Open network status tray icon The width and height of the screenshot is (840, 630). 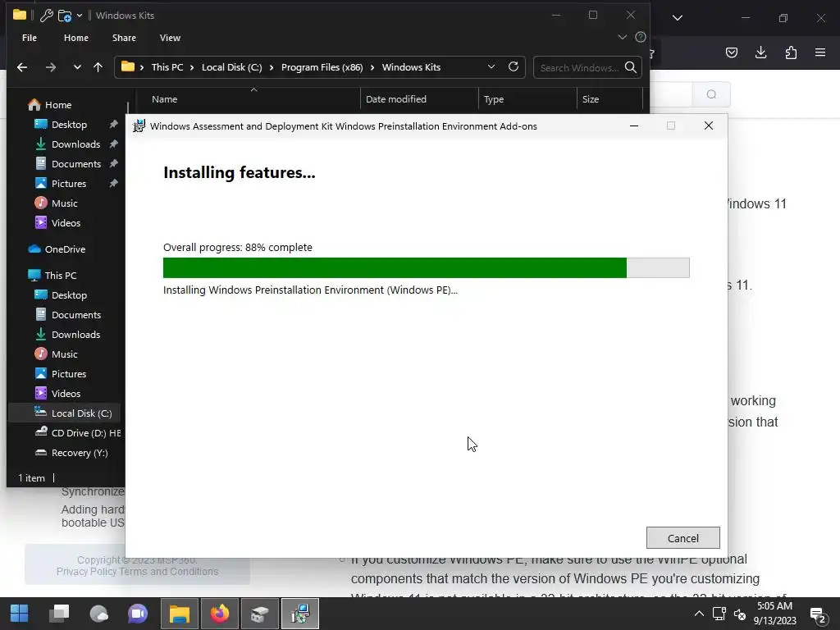click(x=719, y=614)
